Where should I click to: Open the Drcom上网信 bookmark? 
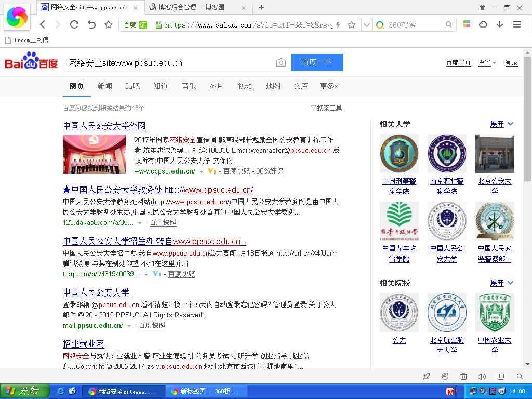coord(27,40)
